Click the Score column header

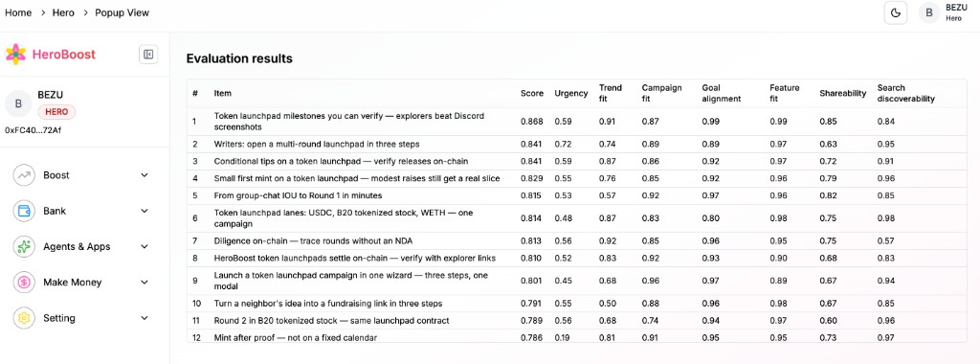click(532, 93)
